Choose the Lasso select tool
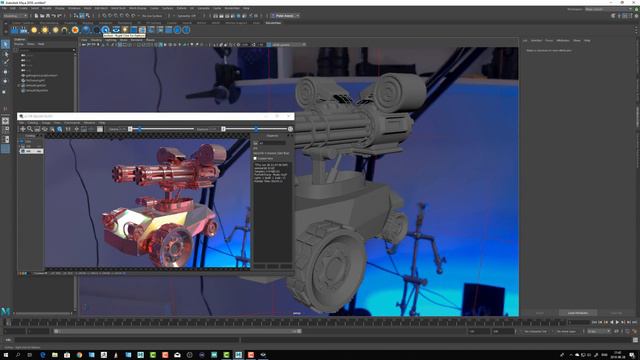The width and height of the screenshot is (640, 360). [6, 54]
